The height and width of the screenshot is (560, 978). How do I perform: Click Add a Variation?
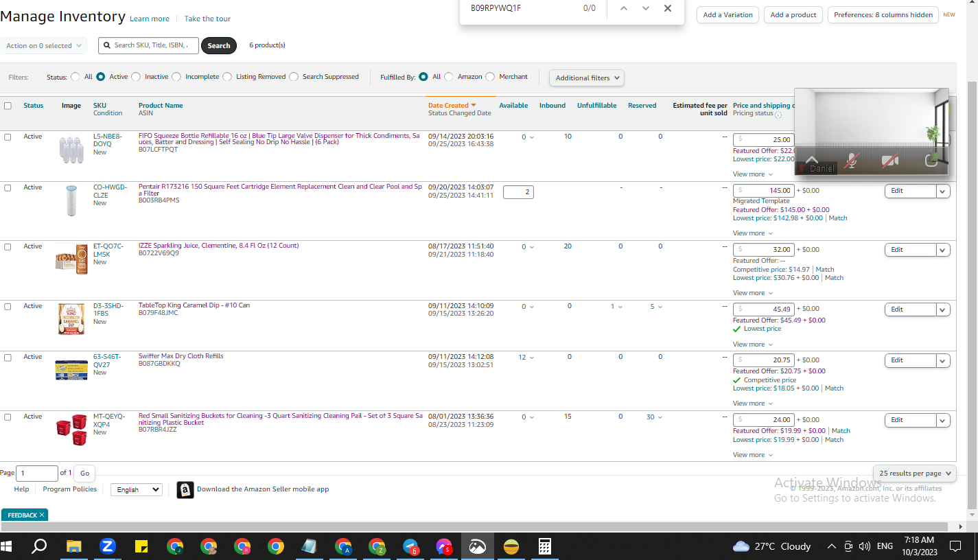tap(728, 14)
